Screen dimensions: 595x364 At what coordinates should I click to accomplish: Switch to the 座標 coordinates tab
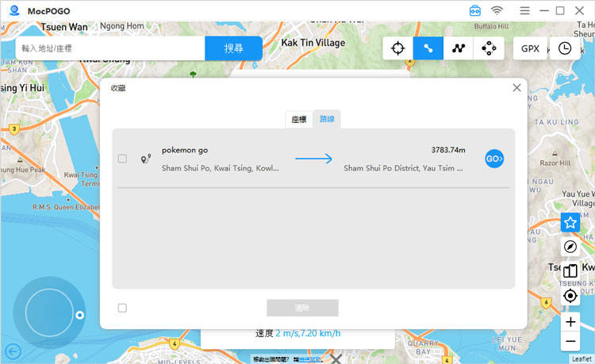pos(299,120)
